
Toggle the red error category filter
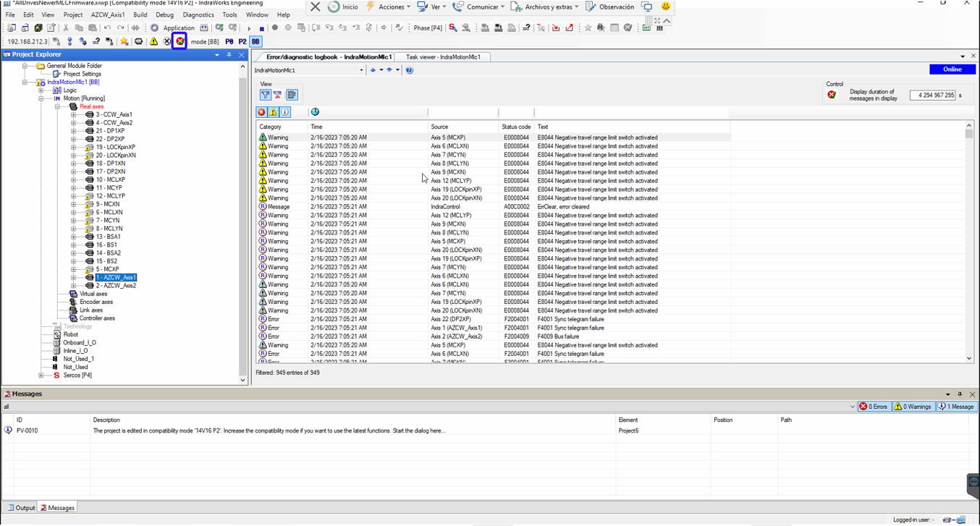(x=261, y=112)
